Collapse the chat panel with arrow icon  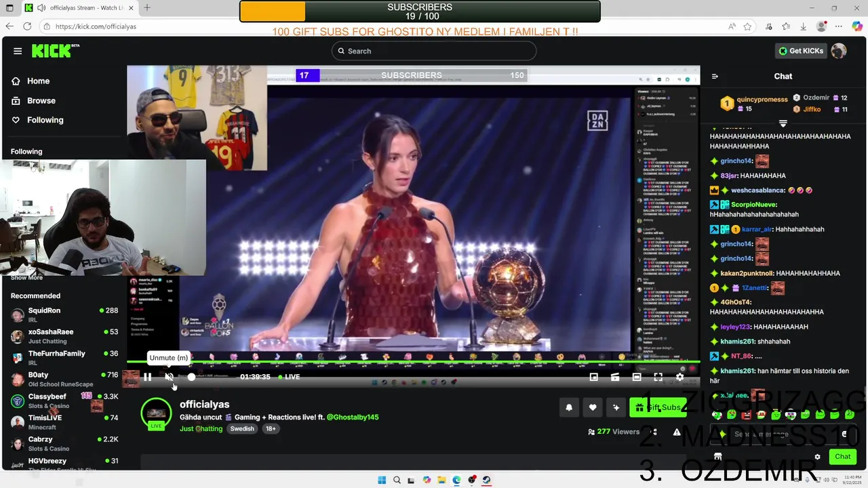(x=715, y=77)
